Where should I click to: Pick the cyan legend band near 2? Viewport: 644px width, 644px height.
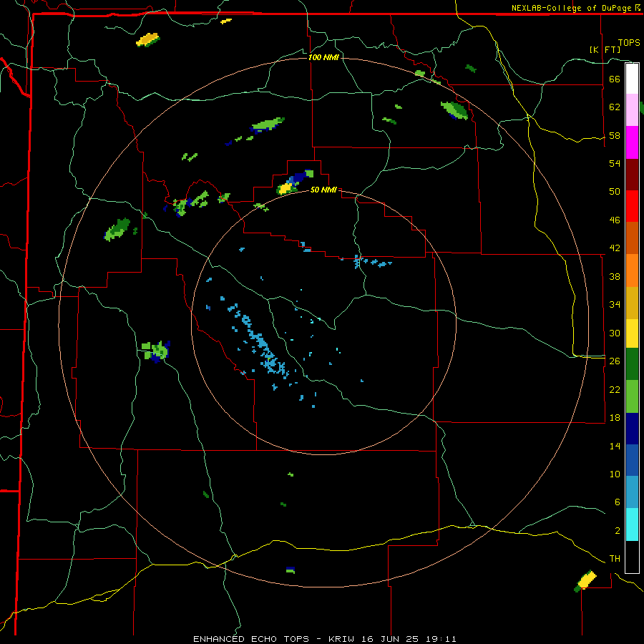point(632,525)
